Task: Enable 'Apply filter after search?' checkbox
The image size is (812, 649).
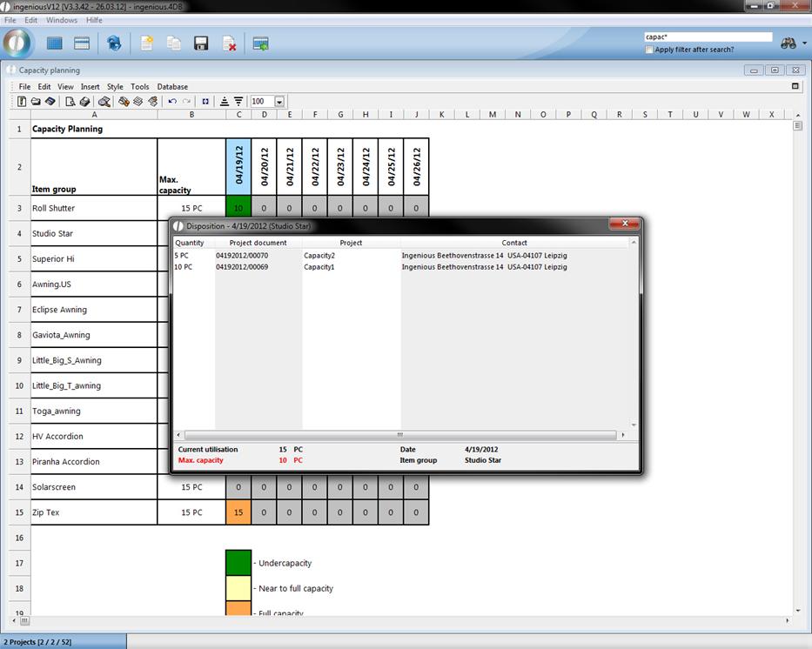Action: (649, 50)
